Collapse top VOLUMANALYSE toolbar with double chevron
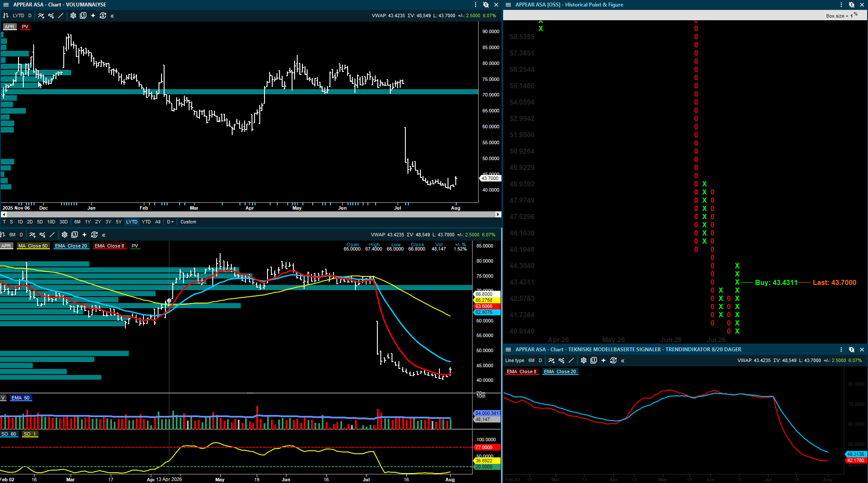The image size is (868, 483). point(112,16)
